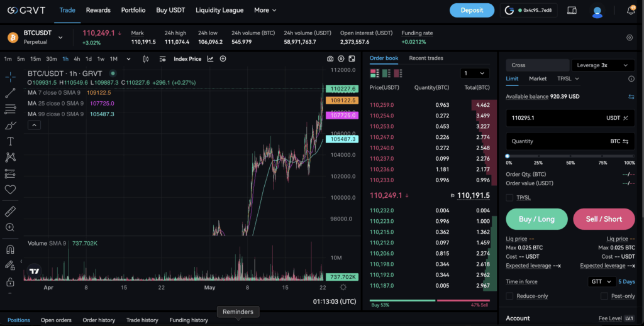
Task: Open the Liquidity League page
Action: 219,10
